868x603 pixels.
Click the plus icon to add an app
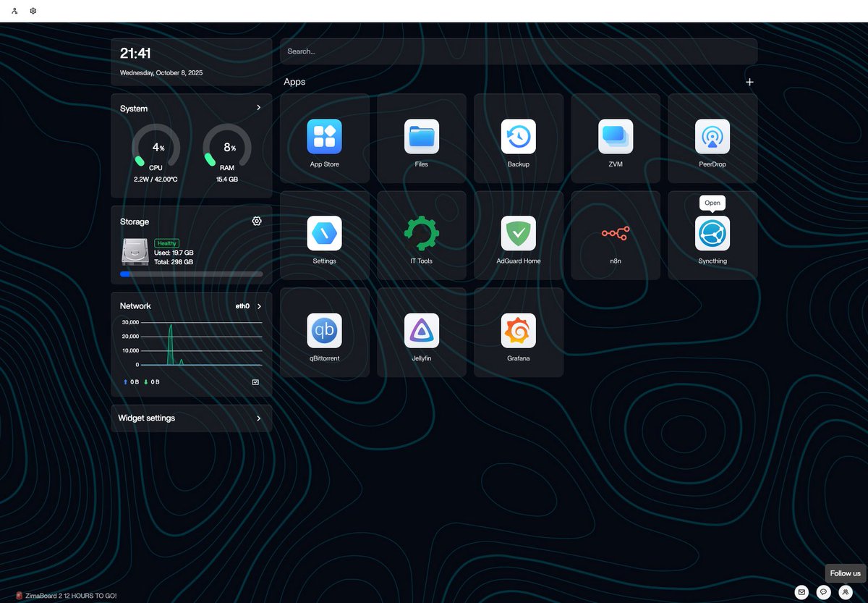pyautogui.click(x=749, y=83)
